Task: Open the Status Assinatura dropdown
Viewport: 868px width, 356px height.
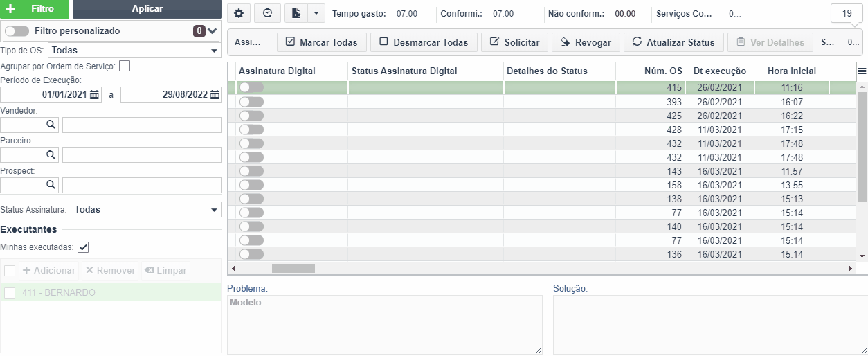Action: pyautogui.click(x=146, y=209)
